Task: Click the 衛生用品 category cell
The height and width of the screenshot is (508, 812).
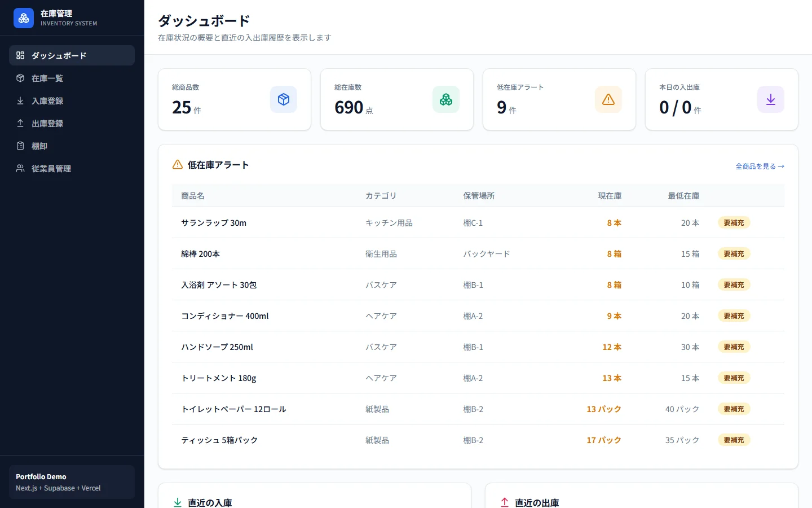Action: [x=381, y=254]
